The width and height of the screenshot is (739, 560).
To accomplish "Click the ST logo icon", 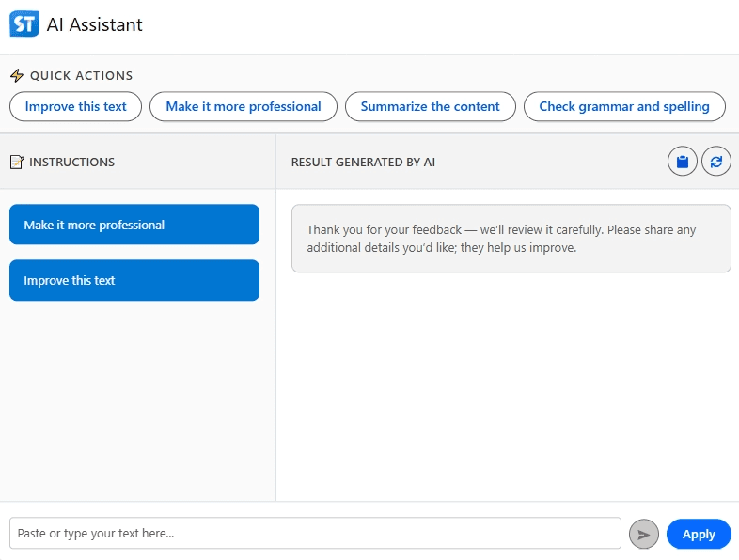I will coord(24,24).
